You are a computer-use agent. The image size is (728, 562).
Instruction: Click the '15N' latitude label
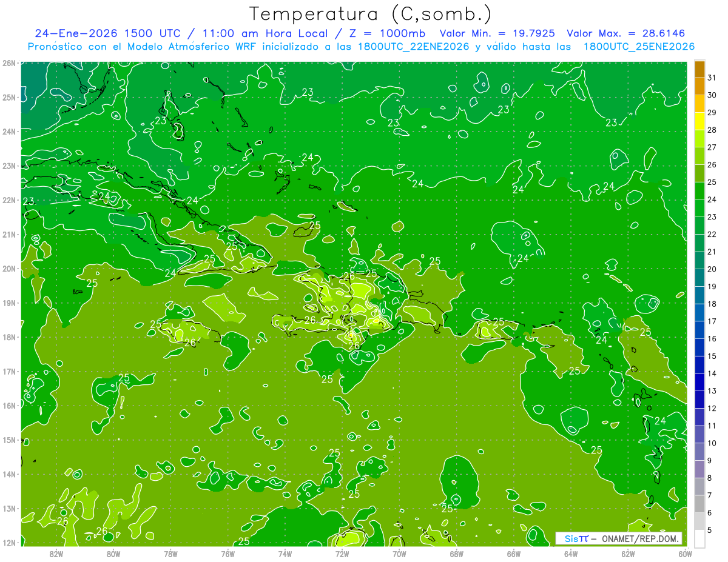point(8,440)
